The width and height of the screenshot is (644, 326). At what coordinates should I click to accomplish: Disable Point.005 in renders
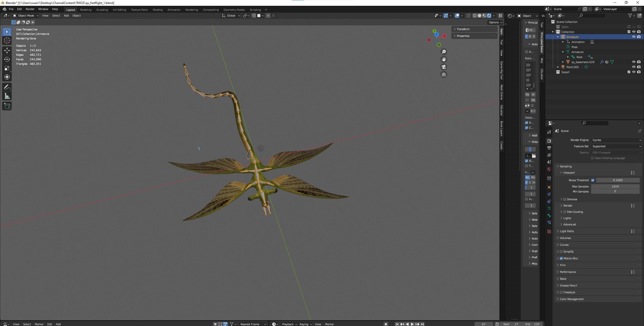pos(639,67)
